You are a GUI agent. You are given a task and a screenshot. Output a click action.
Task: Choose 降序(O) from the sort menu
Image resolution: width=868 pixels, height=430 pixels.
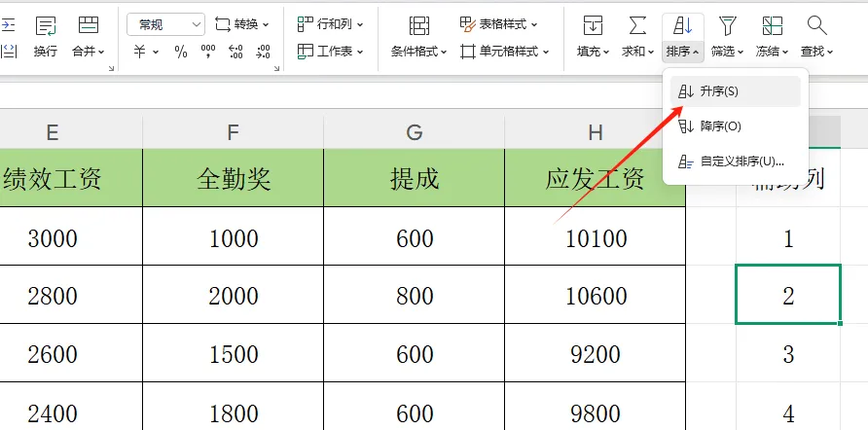(x=735, y=126)
